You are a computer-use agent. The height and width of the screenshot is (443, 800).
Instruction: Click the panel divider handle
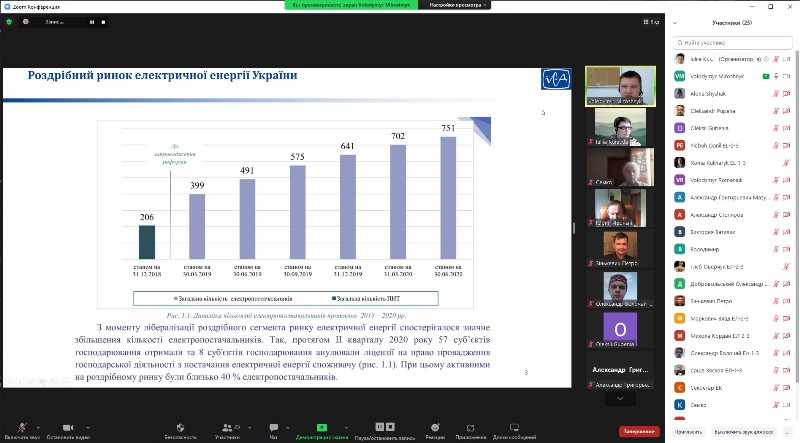tap(574, 228)
